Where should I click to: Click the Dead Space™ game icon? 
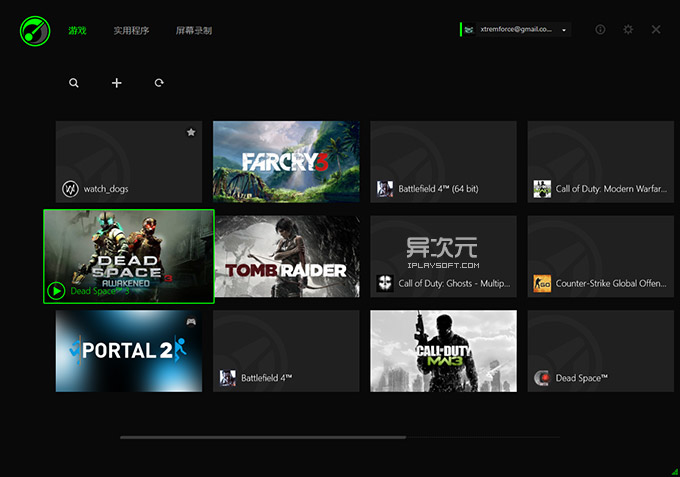542,378
